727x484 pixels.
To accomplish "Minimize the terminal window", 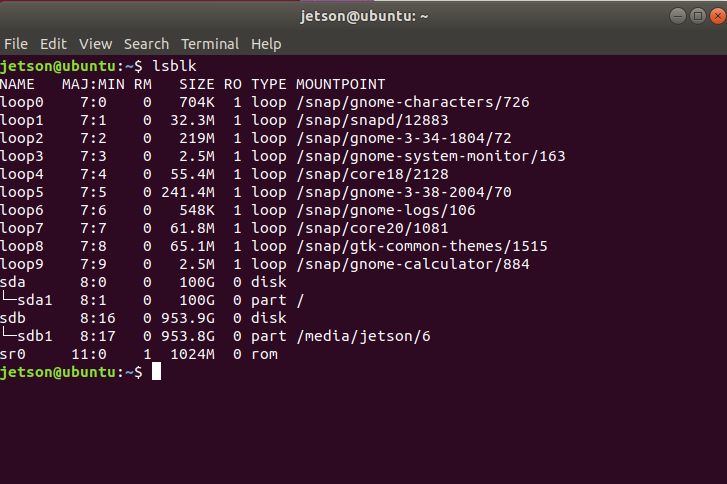I will click(679, 16).
